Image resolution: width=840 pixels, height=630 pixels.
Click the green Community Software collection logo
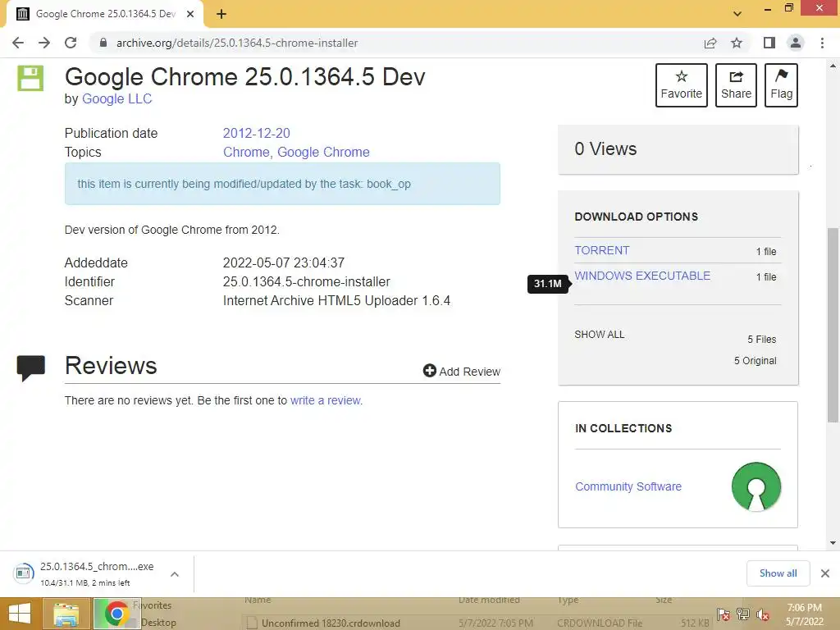click(x=756, y=486)
